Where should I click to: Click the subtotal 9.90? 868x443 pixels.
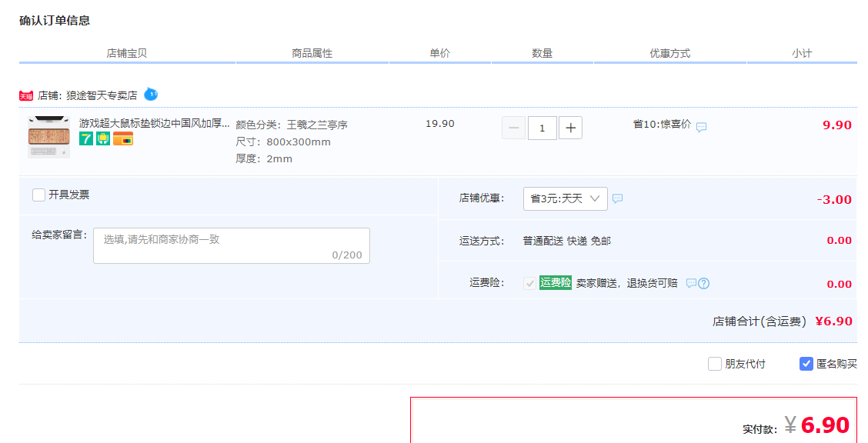837,125
